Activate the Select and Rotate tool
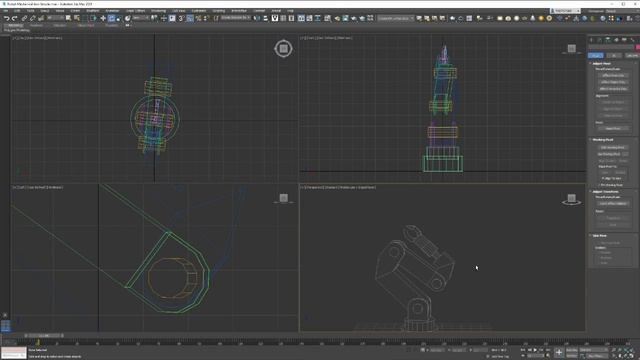Image resolution: width=640 pixels, height=360 pixels. 111,18
